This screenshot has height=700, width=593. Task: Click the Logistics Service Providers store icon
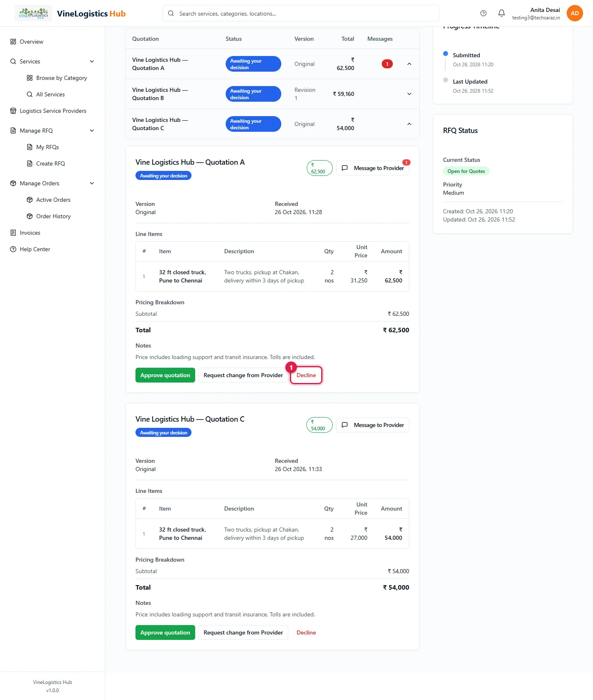click(13, 111)
